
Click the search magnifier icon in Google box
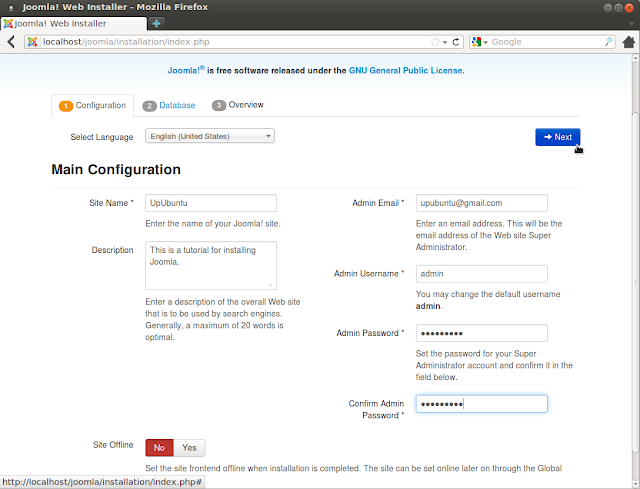click(x=609, y=42)
